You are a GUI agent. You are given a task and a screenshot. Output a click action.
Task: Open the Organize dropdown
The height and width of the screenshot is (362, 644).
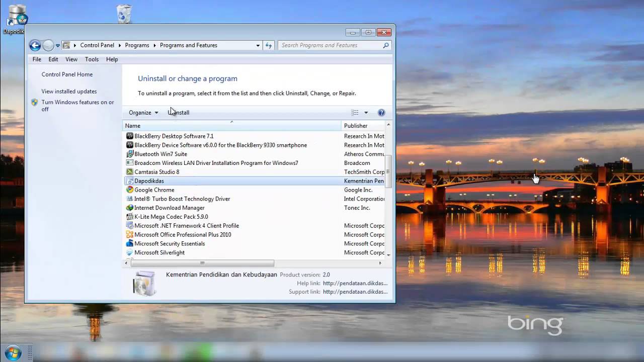click(x=143, y=113)
